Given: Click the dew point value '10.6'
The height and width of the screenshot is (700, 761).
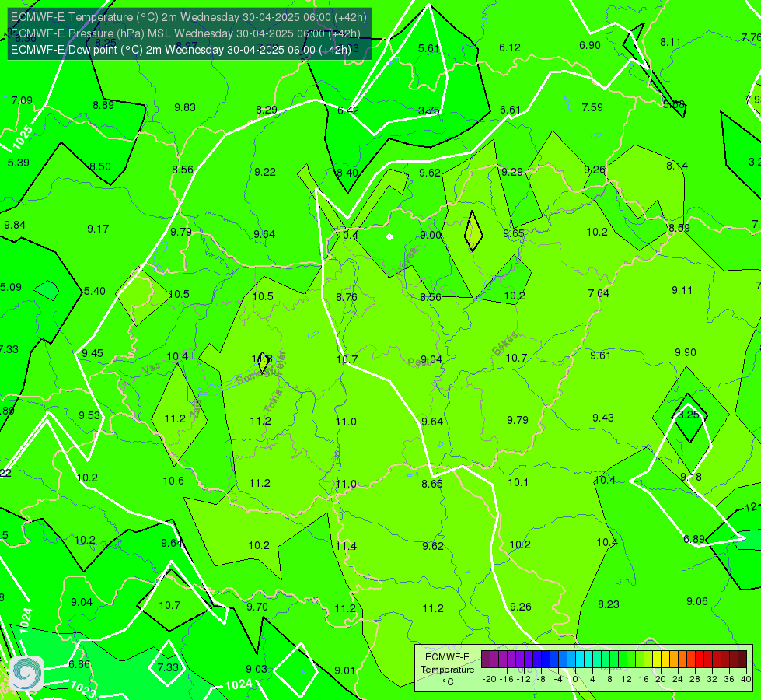Looking at the screenshot, I should coord(173,481).
